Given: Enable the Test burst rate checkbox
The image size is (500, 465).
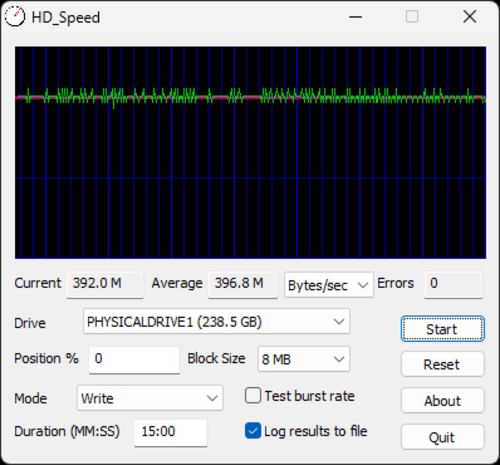Looking at the screenshot, I should click(x=253, y=396).
